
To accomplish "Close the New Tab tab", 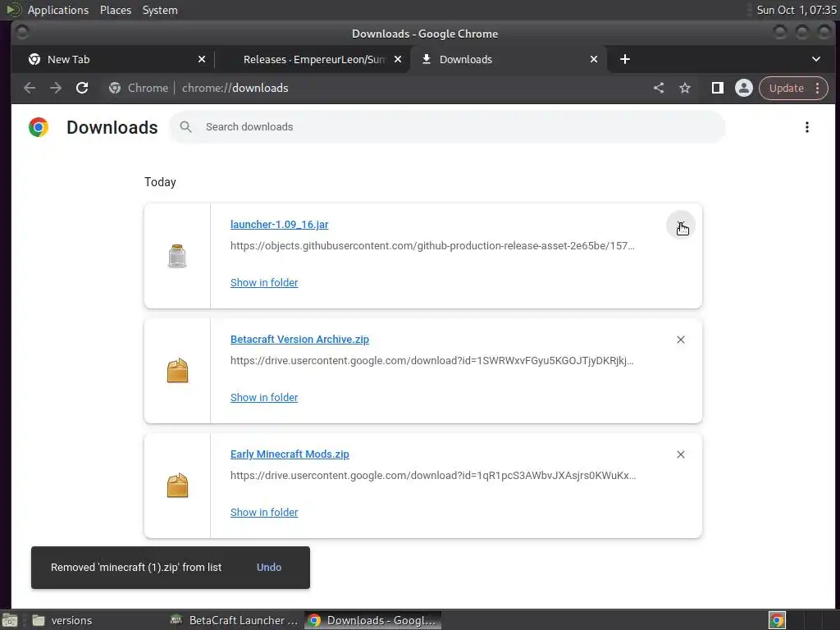I will pos(202,59).
